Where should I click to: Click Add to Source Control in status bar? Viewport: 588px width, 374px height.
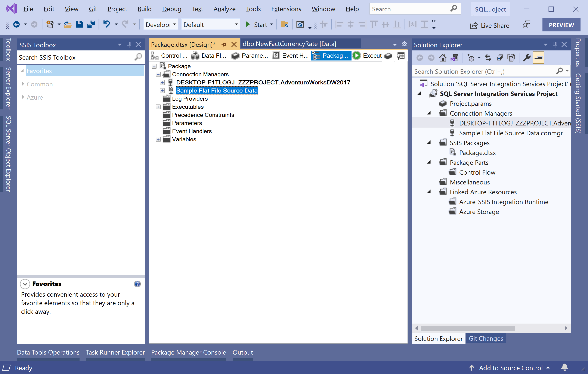coord(511,368)
